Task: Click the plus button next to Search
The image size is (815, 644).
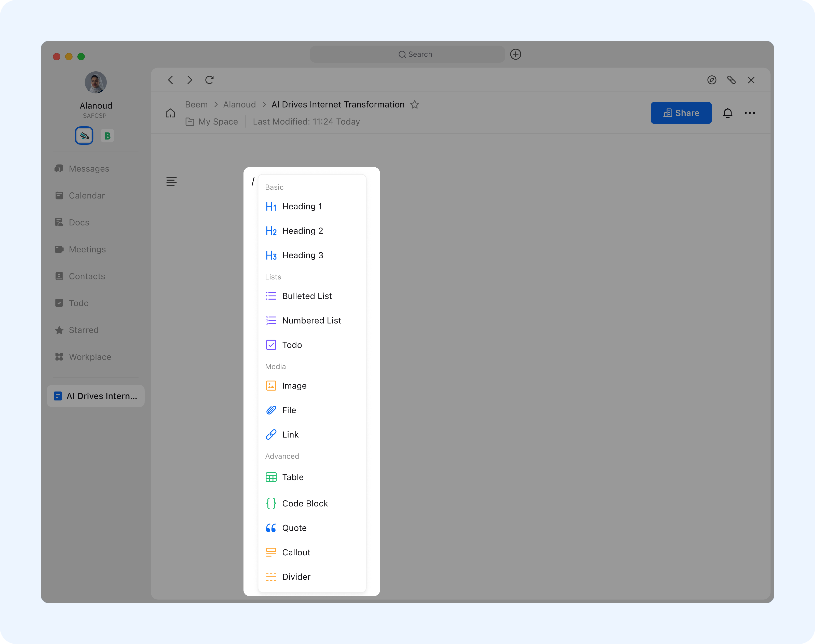Action: [515, 54]
